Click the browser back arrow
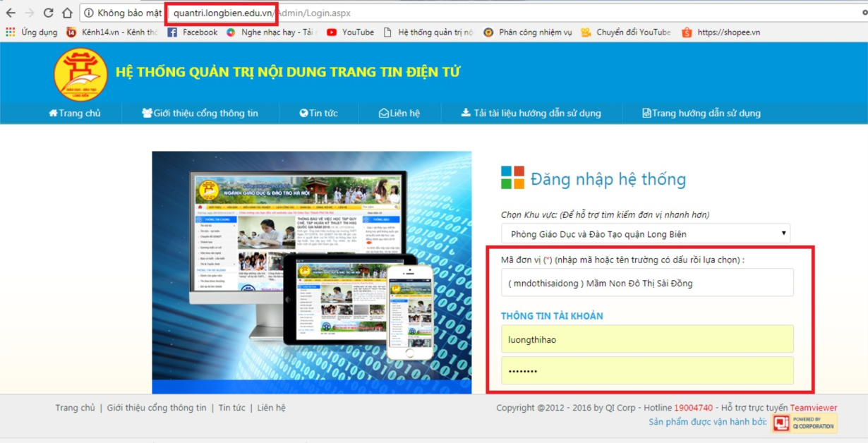This screenshot has height=443, width=868. 11,13
